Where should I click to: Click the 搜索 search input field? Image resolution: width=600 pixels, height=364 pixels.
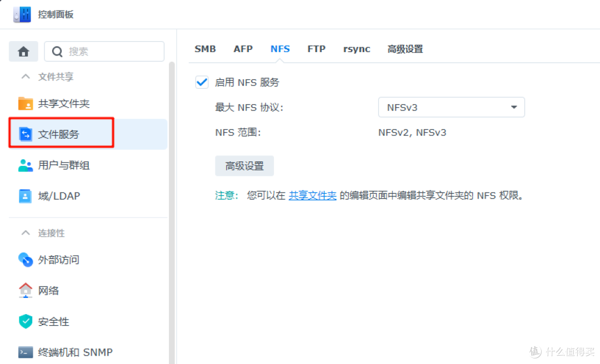[x=104, y=51]
